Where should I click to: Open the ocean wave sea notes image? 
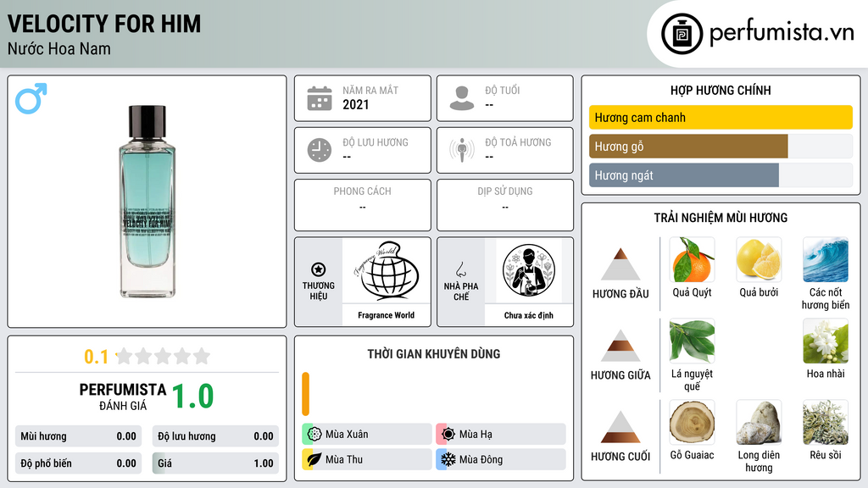tap(826, 259)
